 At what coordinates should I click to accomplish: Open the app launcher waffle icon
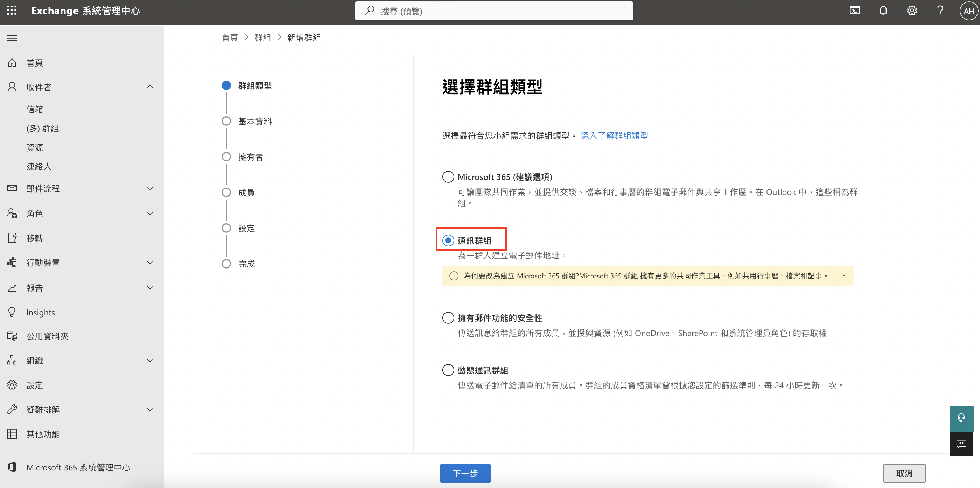pyautogui.click(x=12, y=11)
